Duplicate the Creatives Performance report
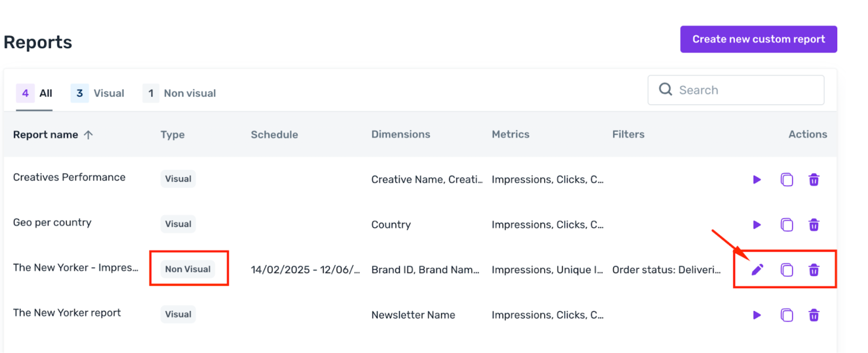This screenshot has width=868, height=353. pos(787,179)
